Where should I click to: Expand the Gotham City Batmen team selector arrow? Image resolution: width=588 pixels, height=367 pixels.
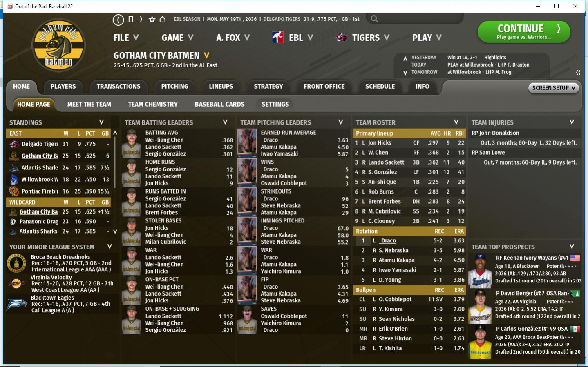[x=207, y=55]
